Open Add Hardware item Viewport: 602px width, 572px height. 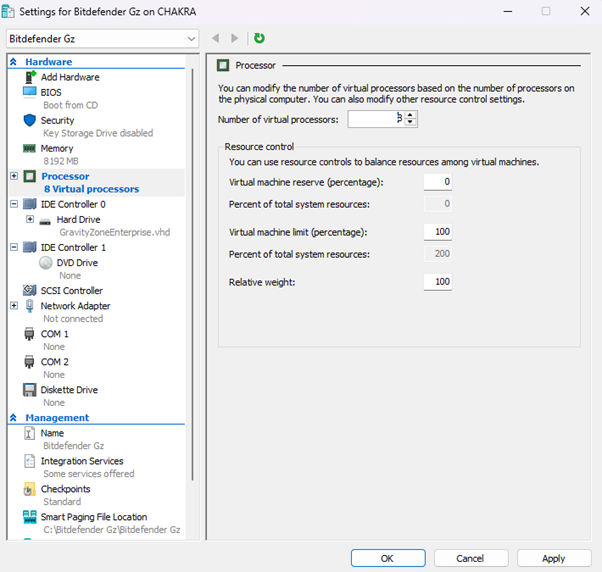pos(69,77)
